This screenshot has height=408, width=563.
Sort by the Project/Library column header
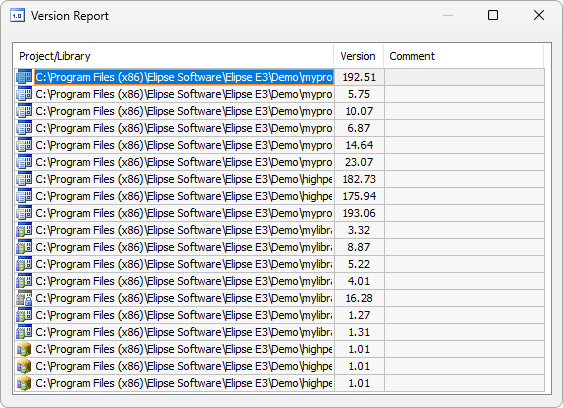click(174, 56)
